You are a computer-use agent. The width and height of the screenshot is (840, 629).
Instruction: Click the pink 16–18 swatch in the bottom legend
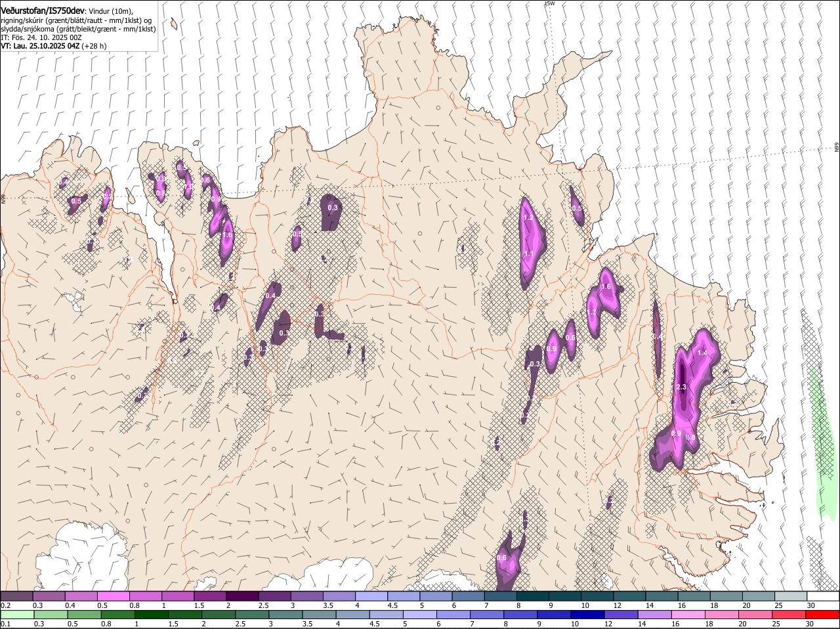tap(689, 615)
